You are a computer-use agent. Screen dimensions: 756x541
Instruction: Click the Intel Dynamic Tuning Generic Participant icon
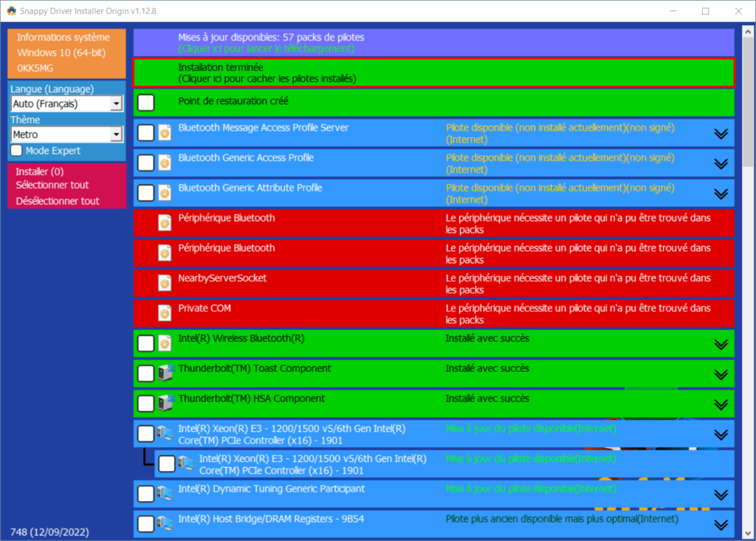pyautogui.click(x=165, y=493)
